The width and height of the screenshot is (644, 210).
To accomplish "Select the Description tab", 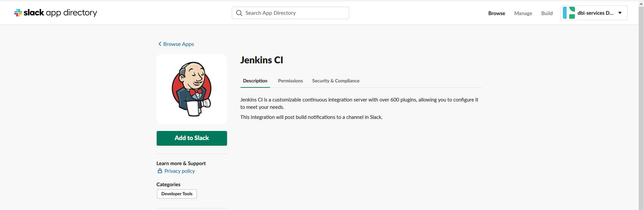I will pyautogui.click(x=255, y=81).
